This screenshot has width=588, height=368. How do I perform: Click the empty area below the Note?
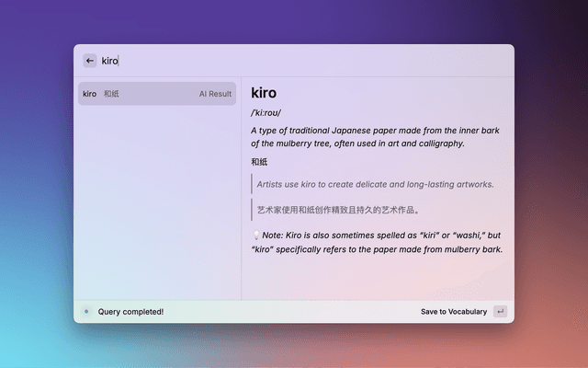(x=377, y=278)
